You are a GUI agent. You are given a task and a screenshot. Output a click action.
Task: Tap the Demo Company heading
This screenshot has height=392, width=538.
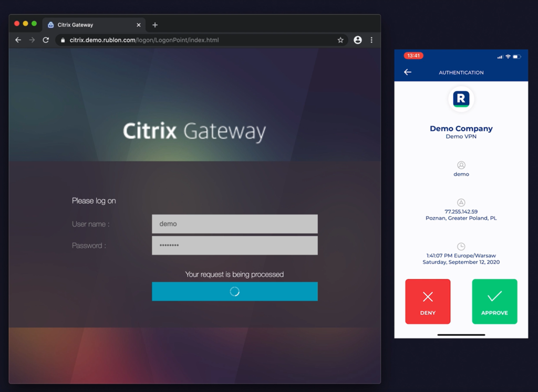pos(461,129)
